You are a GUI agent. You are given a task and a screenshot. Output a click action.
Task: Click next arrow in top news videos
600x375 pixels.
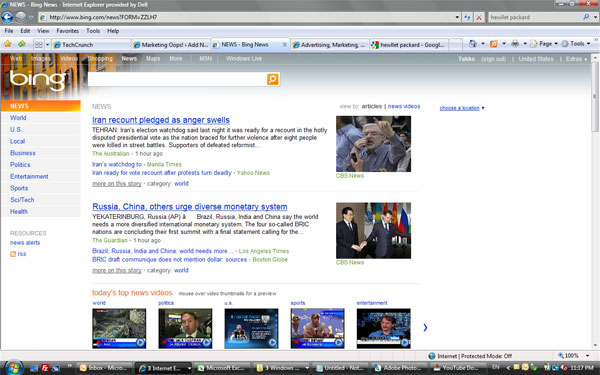pyautogui.click(x=425, y=328)
